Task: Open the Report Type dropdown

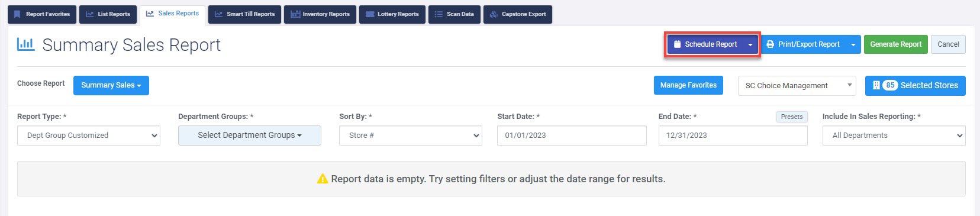Action: pos(89,136)
